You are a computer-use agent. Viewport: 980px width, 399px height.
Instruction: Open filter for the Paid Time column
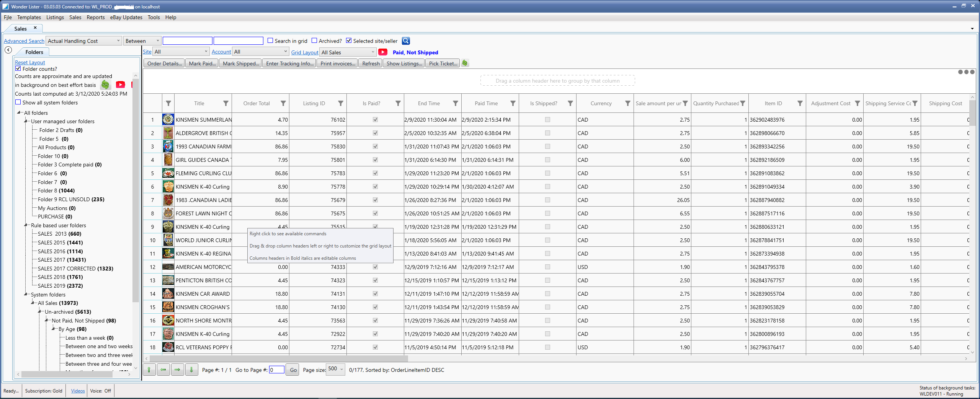[513, 103]
